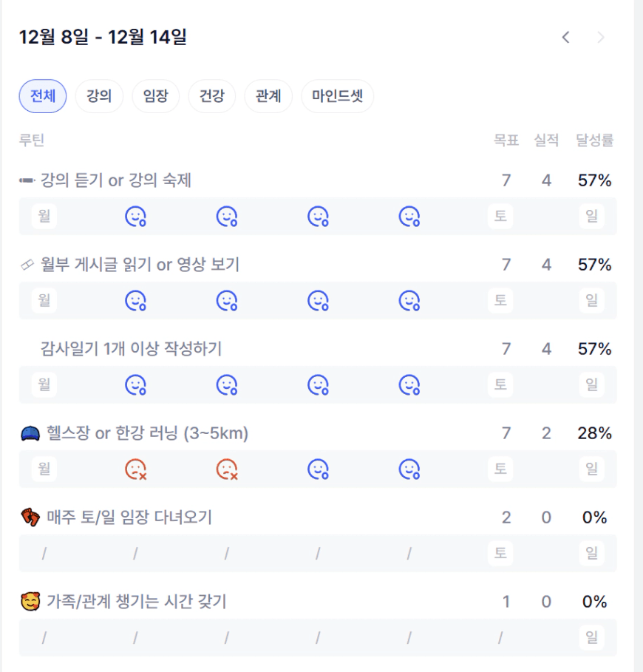
Task: Go to next week with right chevron
Action: point(601,37)
